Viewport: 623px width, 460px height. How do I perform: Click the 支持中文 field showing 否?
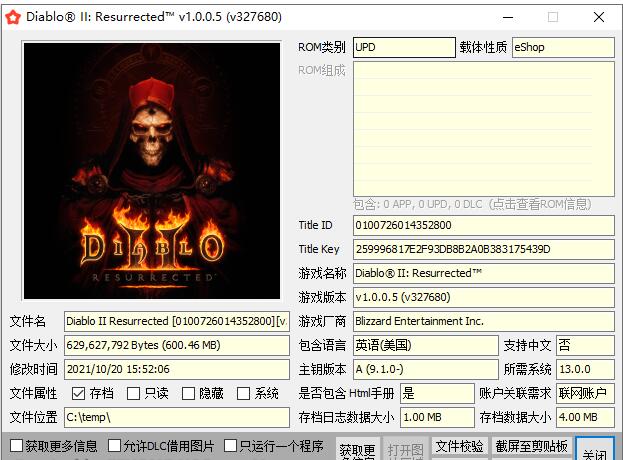point(585,345)
